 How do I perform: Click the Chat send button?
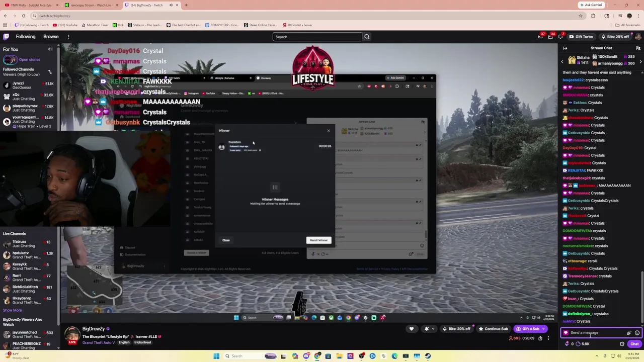(634, 344)
